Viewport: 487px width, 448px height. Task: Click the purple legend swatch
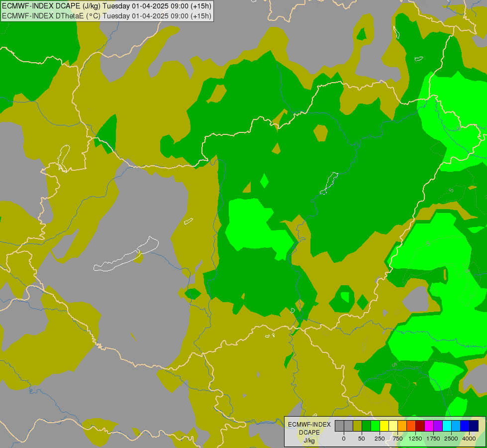[x=438, y=426]
